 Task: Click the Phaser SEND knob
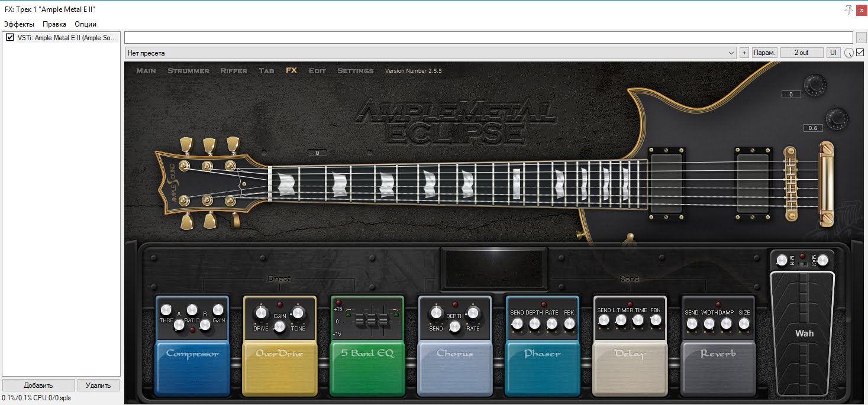(x=517, y=323)
